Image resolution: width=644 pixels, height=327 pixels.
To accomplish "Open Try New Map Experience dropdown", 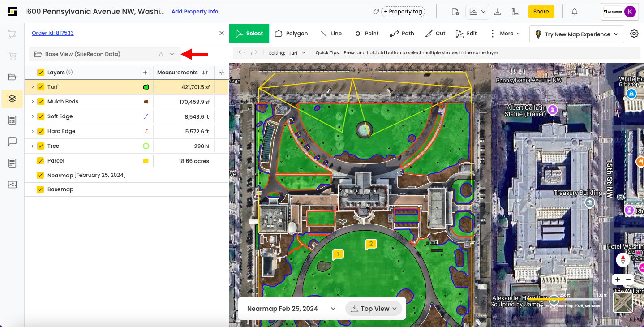I will point(577,34).
